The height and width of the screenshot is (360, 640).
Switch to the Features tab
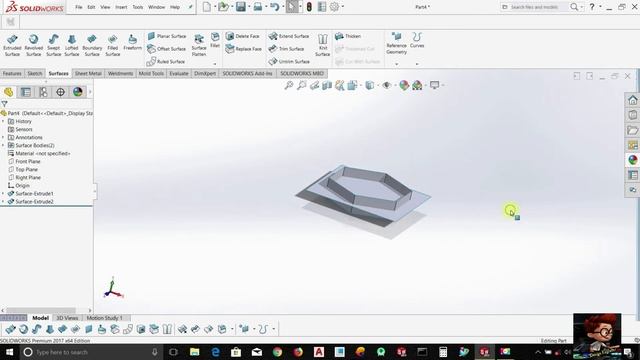pyautogui.click(x=12, y=73)
